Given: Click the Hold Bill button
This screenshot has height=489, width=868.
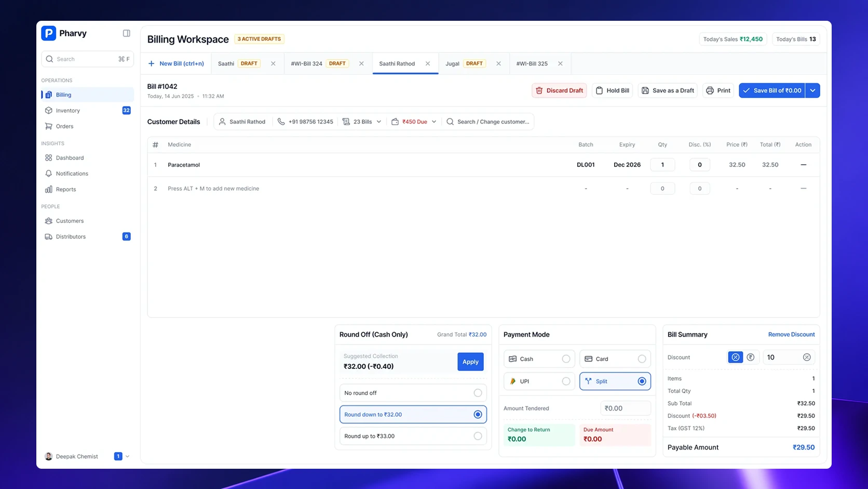Looking at the screenshot, I should 613,90.
